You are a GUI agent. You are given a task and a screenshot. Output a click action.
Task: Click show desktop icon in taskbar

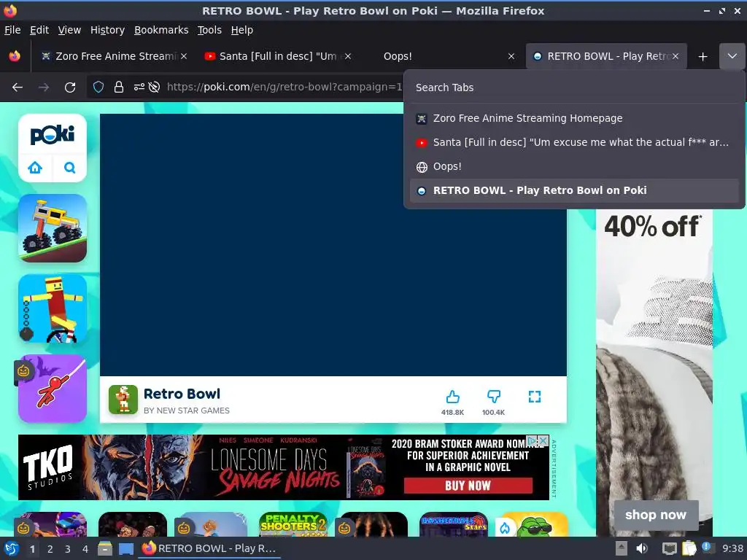125,548
